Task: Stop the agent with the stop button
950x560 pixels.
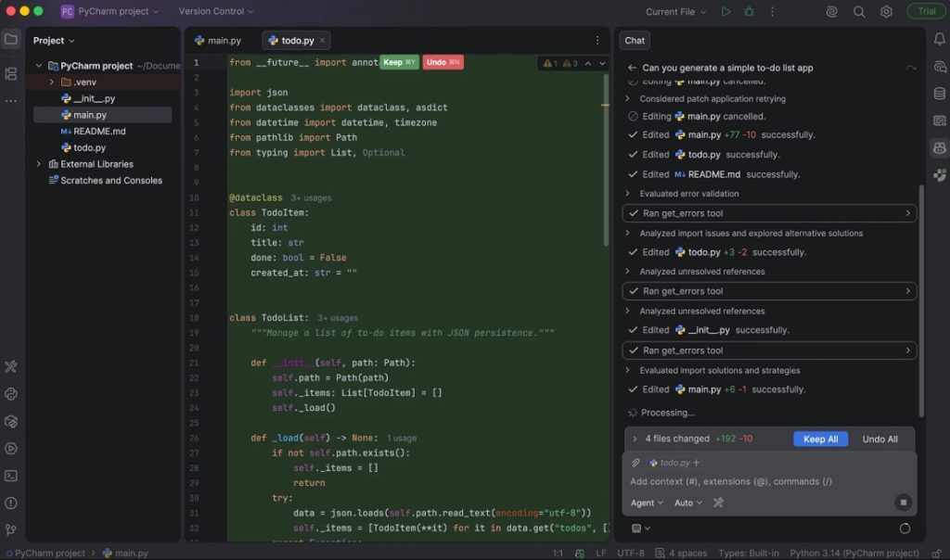Action: coord(903,503)
